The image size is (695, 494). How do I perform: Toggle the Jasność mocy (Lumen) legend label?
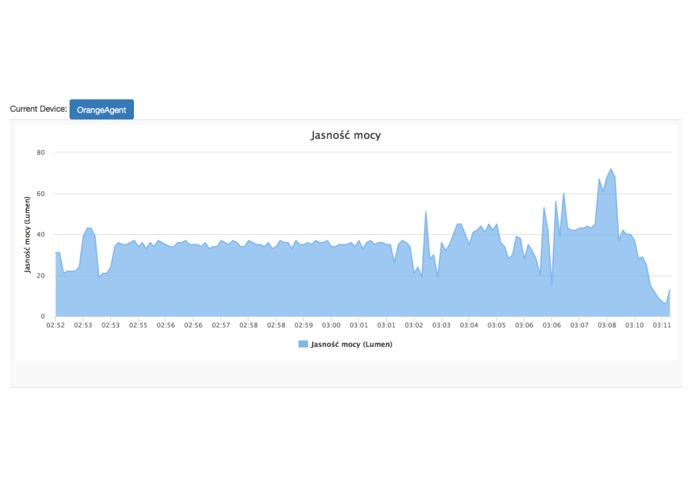pos(351,344)
